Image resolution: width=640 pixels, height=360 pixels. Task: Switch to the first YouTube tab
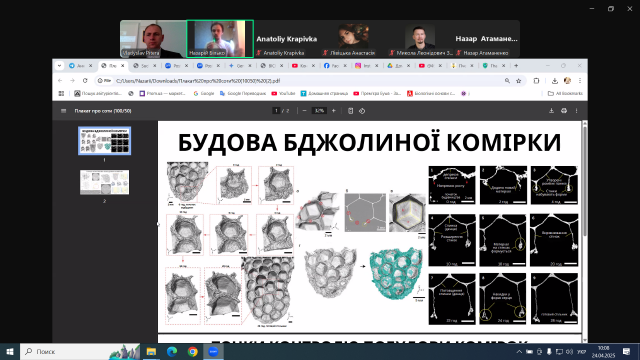[304, 66]
